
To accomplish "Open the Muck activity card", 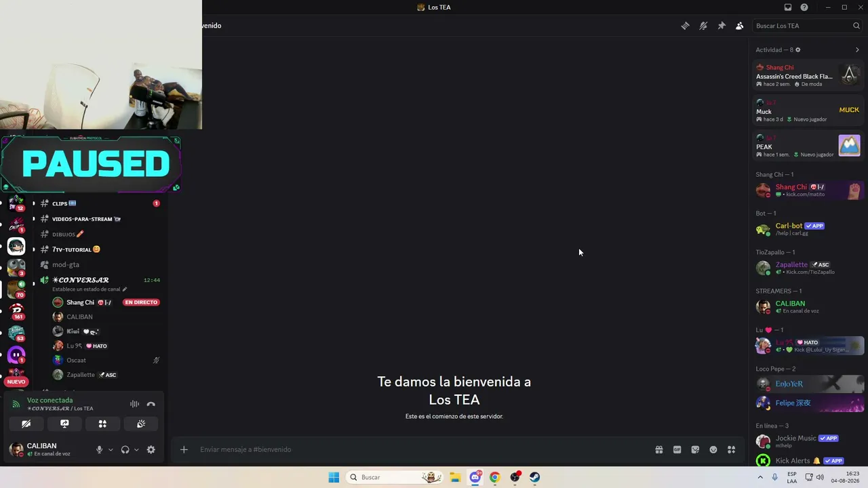I will coord(808,110).
